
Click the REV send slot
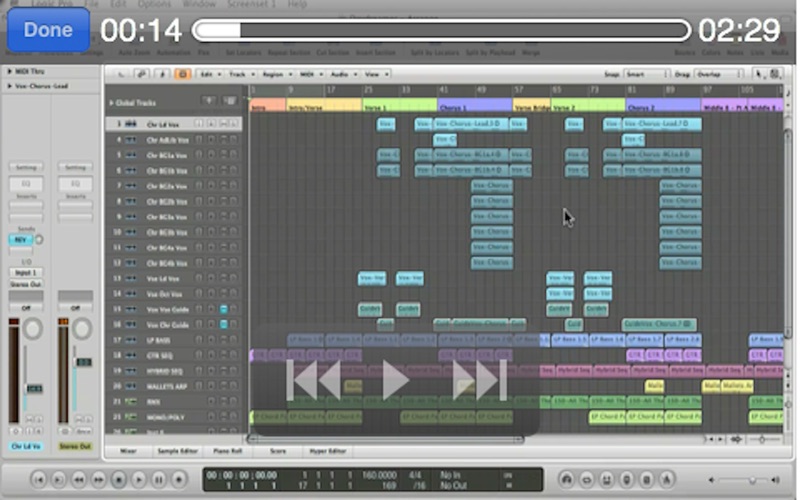pos(21,240)
